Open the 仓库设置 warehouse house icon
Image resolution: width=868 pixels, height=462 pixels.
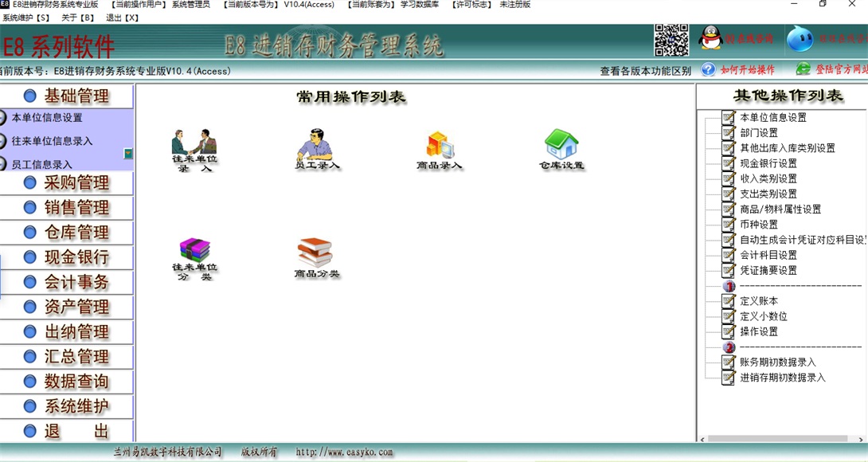point(561,146)
